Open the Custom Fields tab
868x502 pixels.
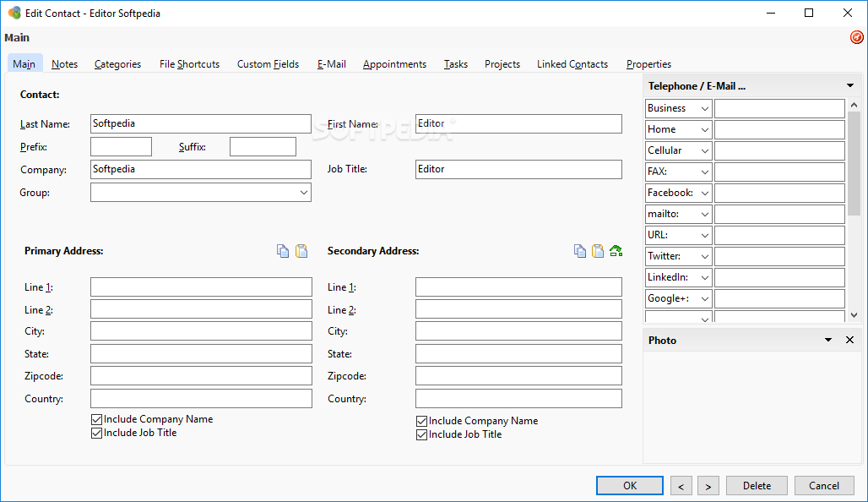[x=268, y=64]
